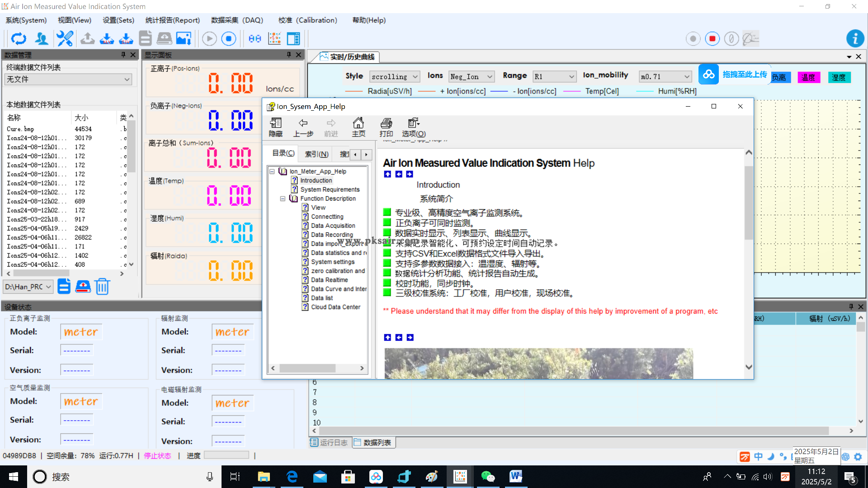Click the refresh/sync toolbar icon
The height and width of the screenshot is (488, 868).
point(19,39)
